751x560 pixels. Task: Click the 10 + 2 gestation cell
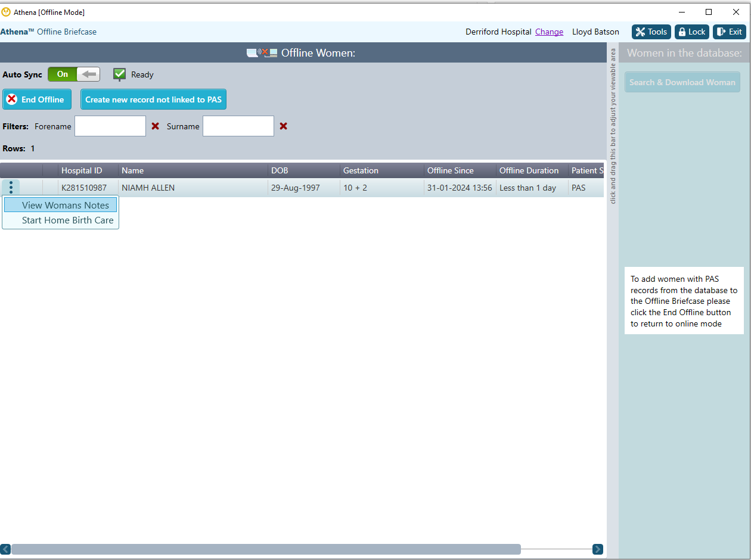pyautogui.click(x=382, y=188)
